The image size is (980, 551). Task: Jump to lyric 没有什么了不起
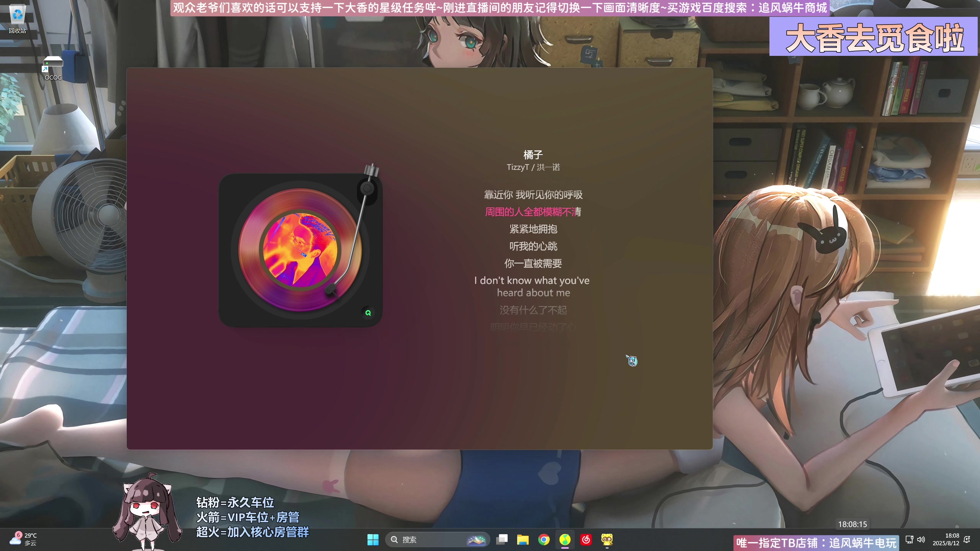[x=533, y=310]
